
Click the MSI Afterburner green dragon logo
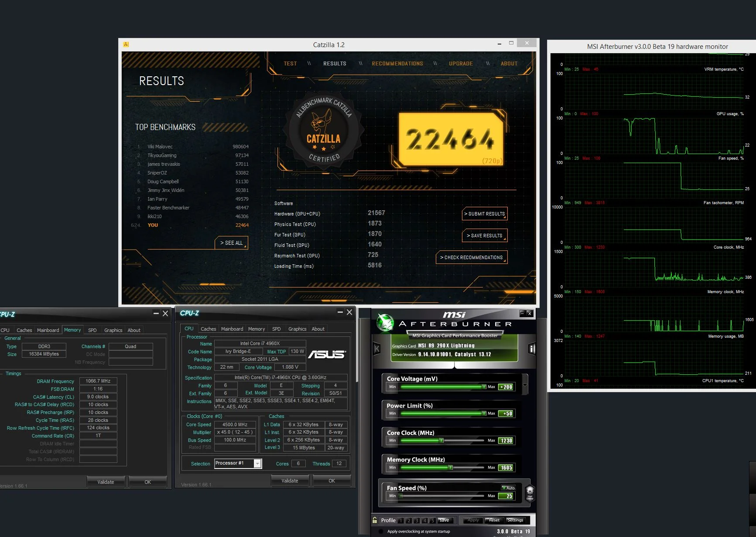pyautogui.click(x=385, y=323)
